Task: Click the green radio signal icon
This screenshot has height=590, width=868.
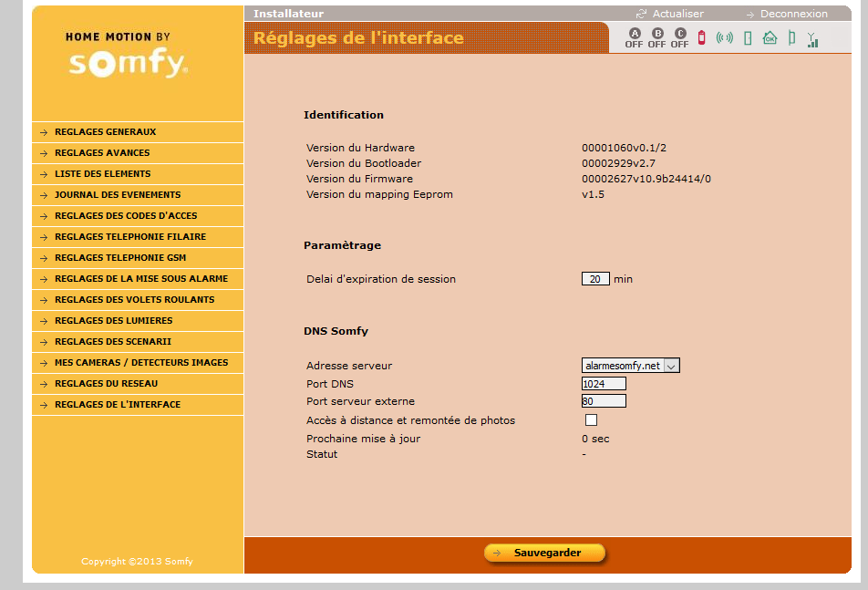Action: 724,37
